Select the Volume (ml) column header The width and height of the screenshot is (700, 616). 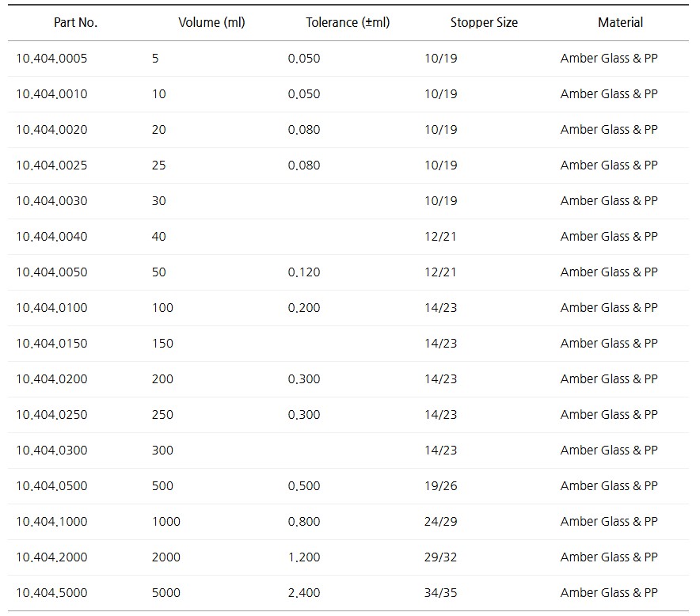pyautogui.click(x=211, y=22)
